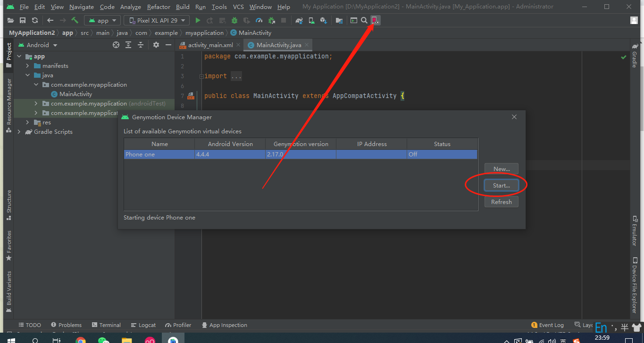Open the Pixel XL API 29 device dropdown
The height and width of the screenshot is (343, 644).
point(157,20)
